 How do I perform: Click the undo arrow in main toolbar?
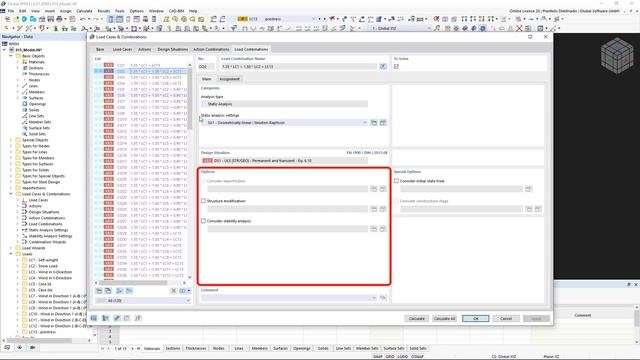83,19
